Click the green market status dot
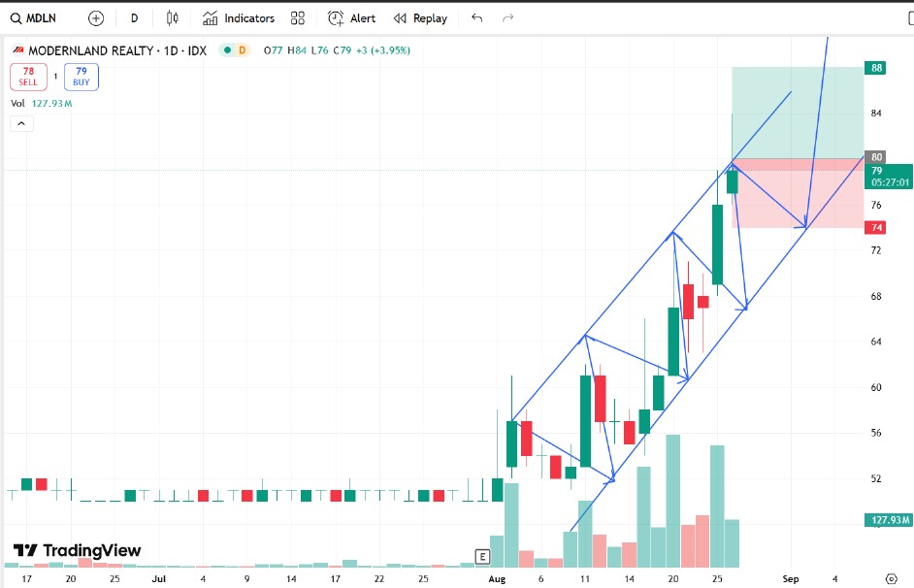 click(227, 50)
